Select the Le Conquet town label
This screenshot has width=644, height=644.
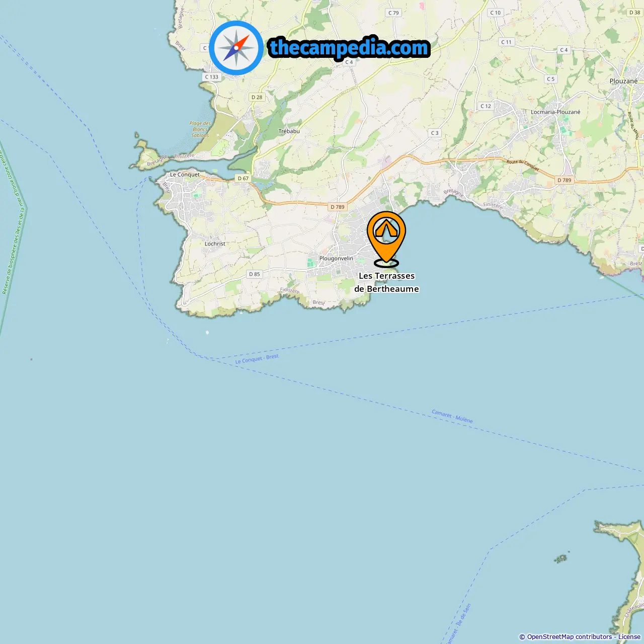click(x=185, y=175)
